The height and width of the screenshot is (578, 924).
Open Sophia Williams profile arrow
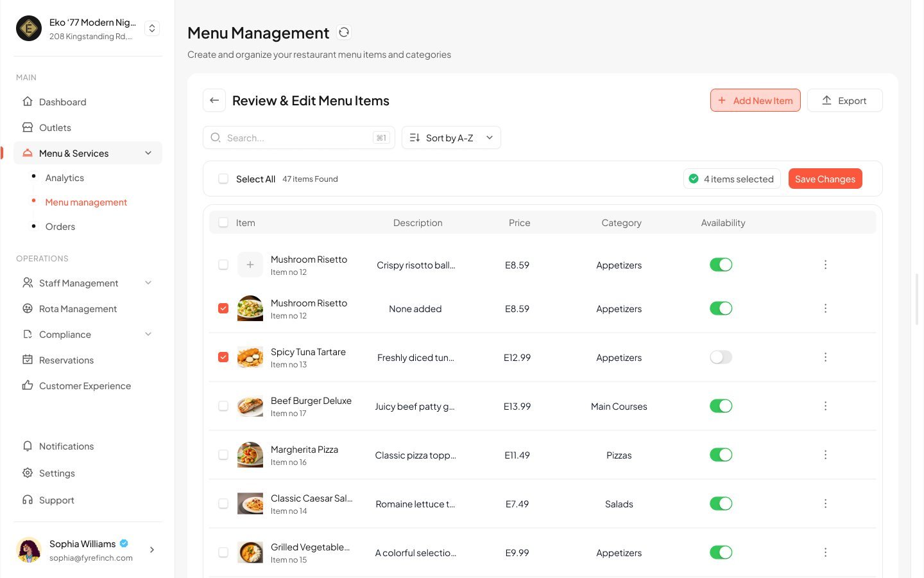152,550
